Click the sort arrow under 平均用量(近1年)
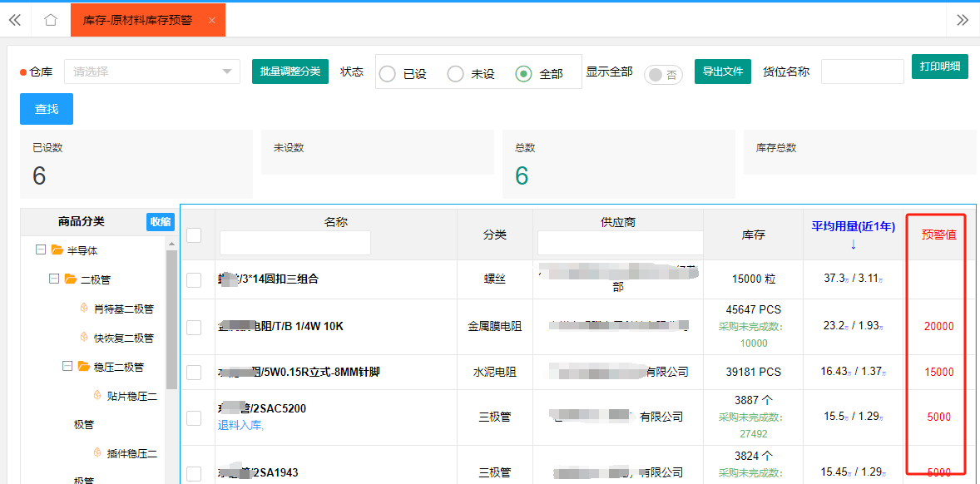This screenshot has width=980, height=484. (x=853, y=244)
